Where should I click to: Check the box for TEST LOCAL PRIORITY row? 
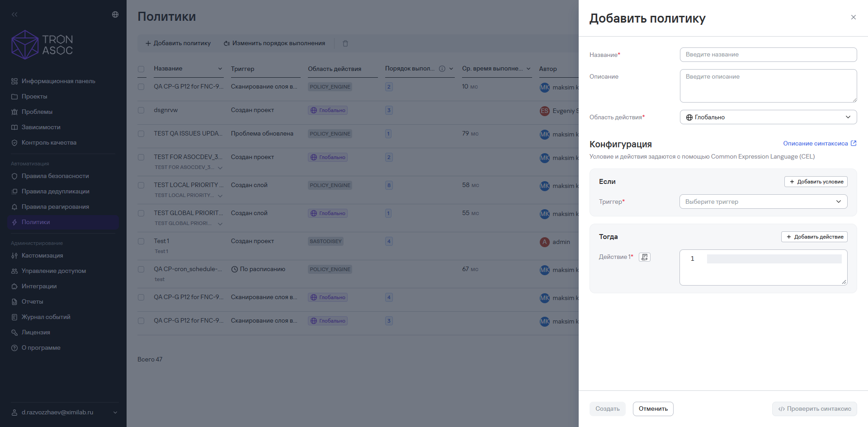(x=141, y=185)
